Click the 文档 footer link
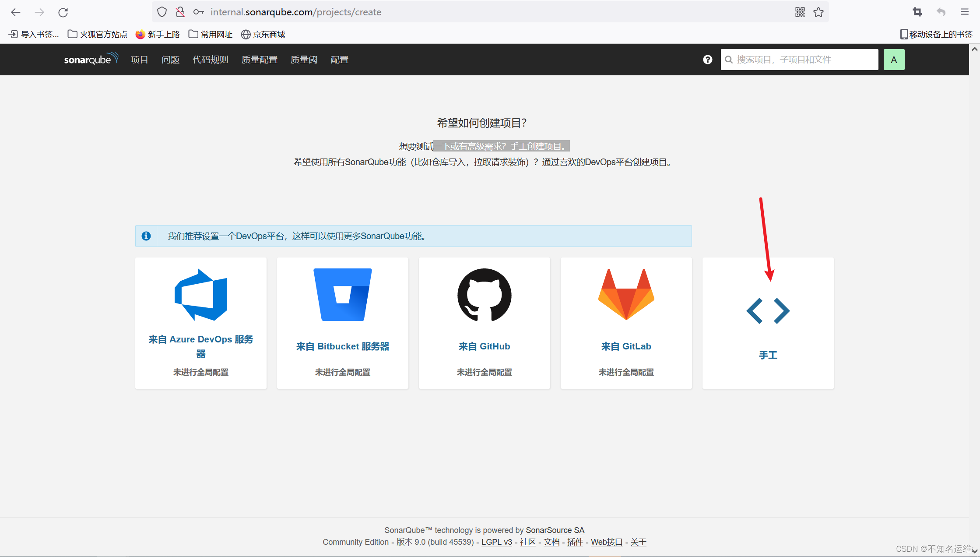Screen dimensions: 980x557 pos(552,542)
